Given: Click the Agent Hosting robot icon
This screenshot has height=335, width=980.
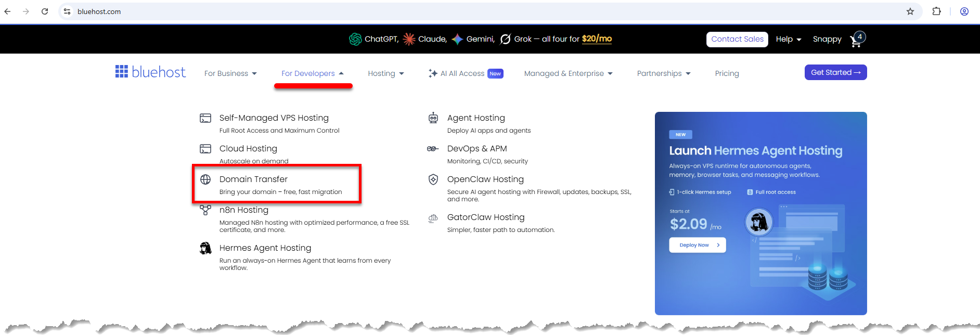Looking at the screenshot, I should tap(433, 118).
